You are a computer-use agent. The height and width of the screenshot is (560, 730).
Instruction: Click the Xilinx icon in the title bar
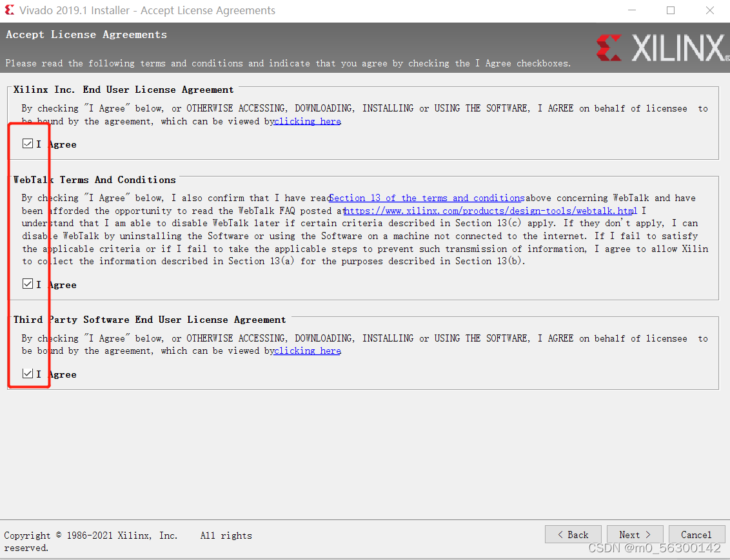pos(9,10)
